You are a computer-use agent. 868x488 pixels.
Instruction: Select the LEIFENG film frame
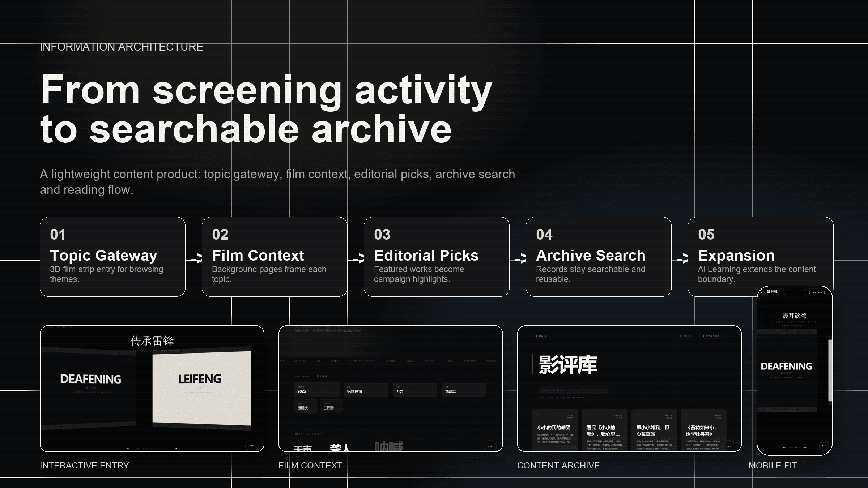[x=201, y=389]
